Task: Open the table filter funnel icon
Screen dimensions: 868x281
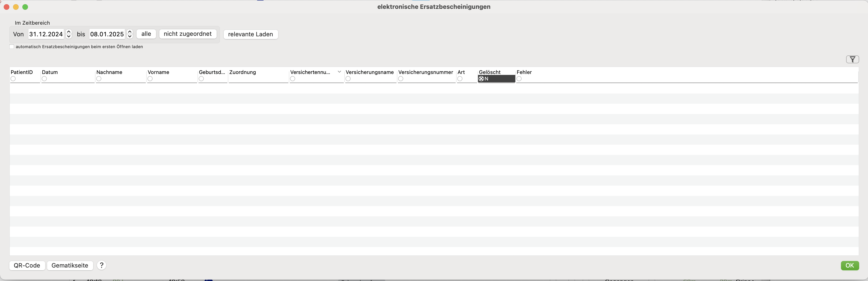Action: 852,59
